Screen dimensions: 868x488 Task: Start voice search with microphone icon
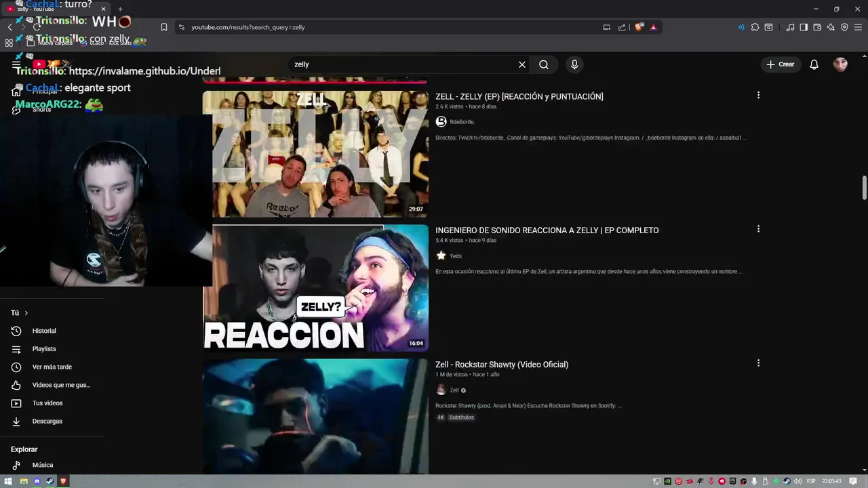coord(574,64)
